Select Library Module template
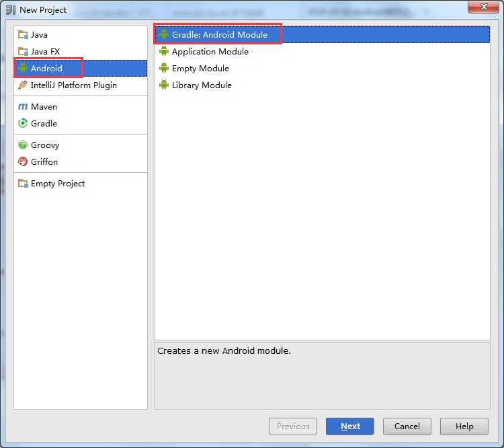This screenshot has width=504, height=448. pyautogui.click(x=323, y=85)
